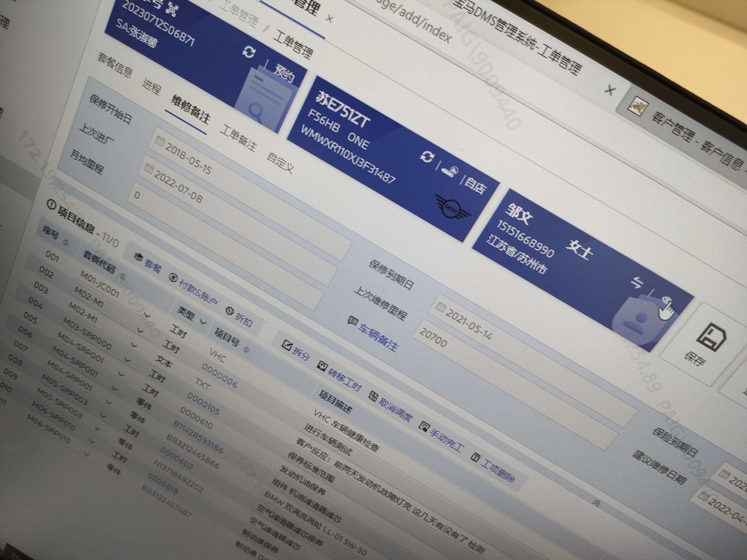Click the 转移工时 transfer icon

point(322,366)
